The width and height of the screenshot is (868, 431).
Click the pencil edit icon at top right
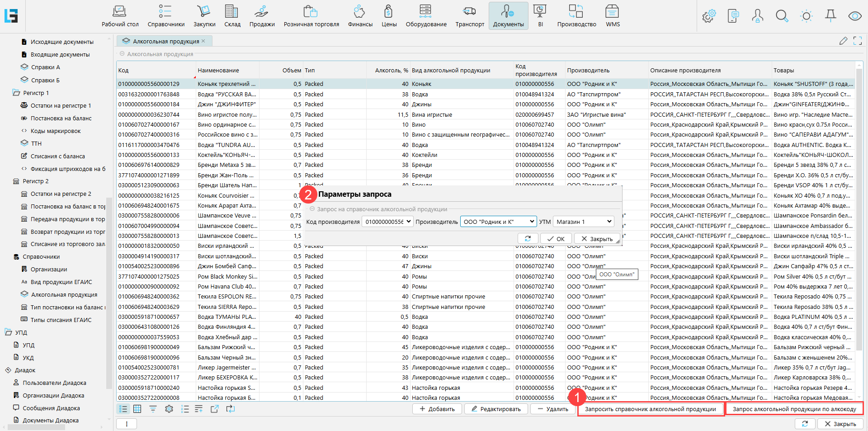point(843,41)
